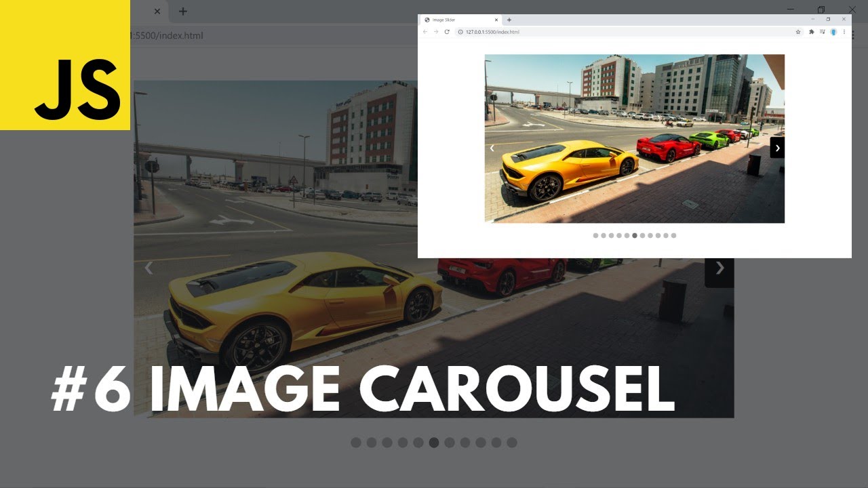Click the media control icon in the small browser toolbar
This screenshot has width=868, height=488.
(x=823, y=32)
